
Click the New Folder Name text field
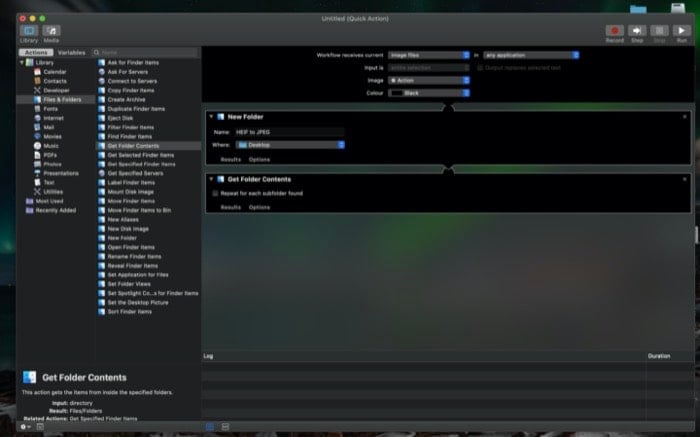click(x=289, y=132)
